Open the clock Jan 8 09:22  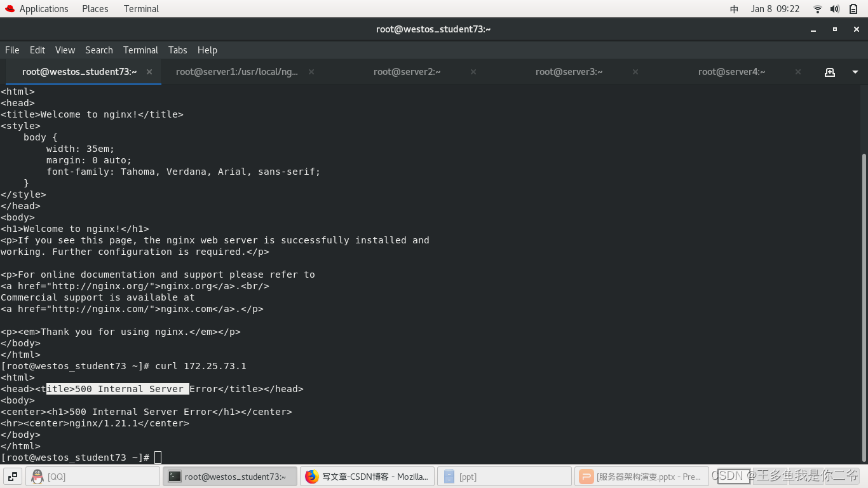[x=775, y=9]
